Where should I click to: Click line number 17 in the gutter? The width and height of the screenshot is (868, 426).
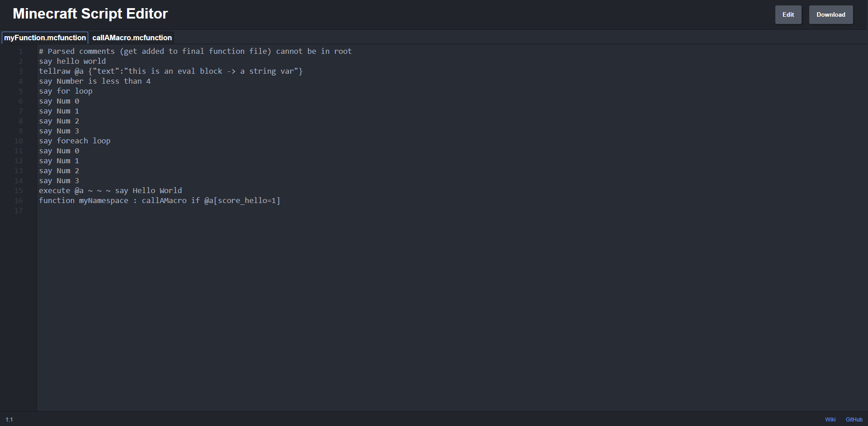(x=19, y=210)
